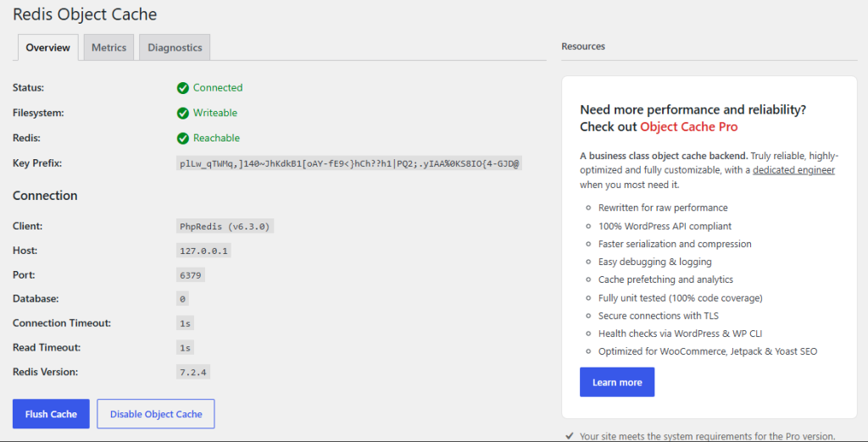This screenshot has width=868, height=442.
Task: Click Disable Object Cache button
Action: [156, 414]
